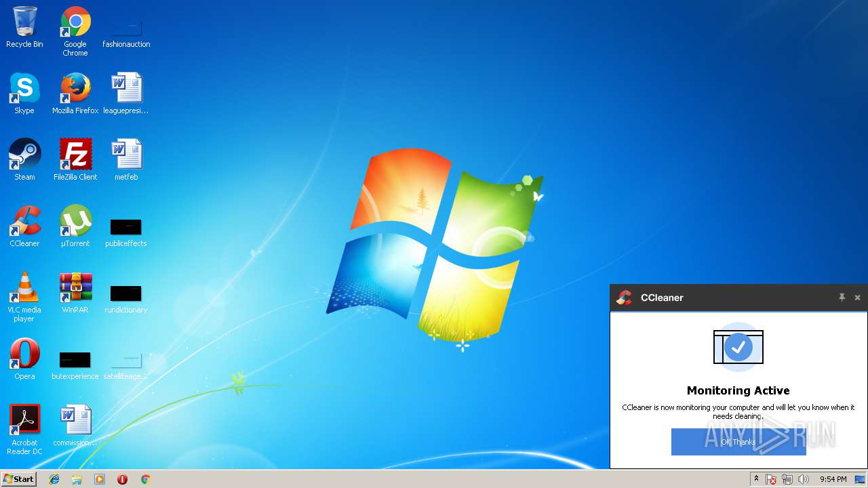Image resolution: width=868 pixels, height=488 pixels.
Task: Open volume speaker tray icon
Action: pos(804,479)
